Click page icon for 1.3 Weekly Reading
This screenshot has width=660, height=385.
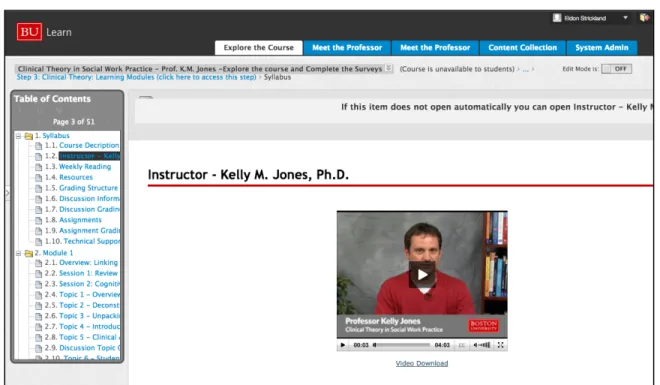coord(38,167)
